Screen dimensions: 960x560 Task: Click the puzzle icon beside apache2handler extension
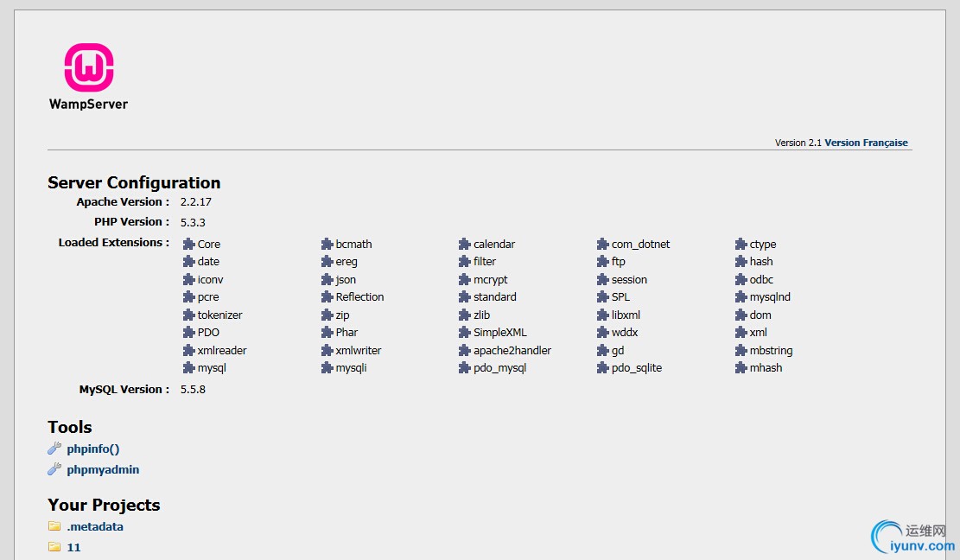pos(465,351)
